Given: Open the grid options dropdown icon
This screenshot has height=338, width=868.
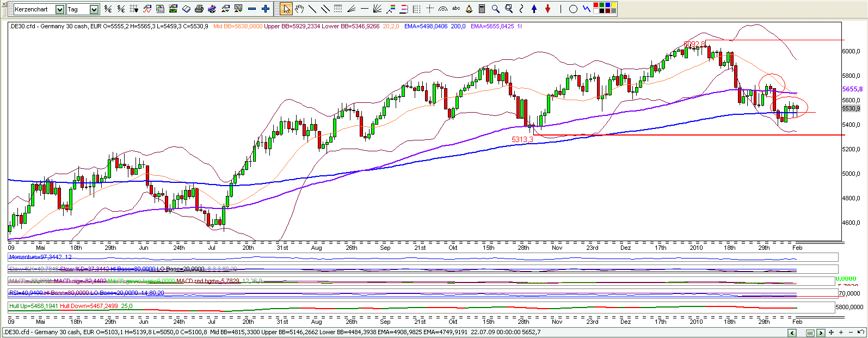Looking at the screenshot, I should click(134, 9).
